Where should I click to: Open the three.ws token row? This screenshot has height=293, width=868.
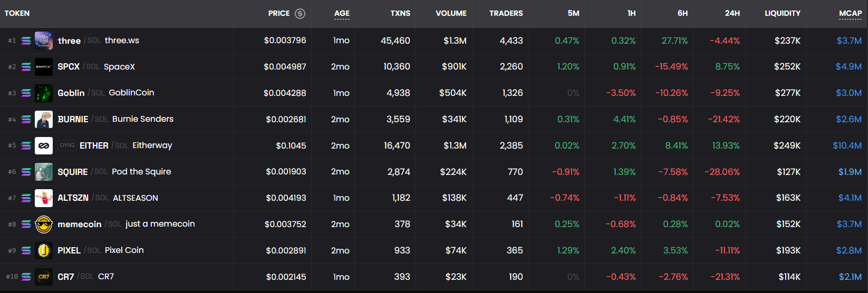click(434, 41)
